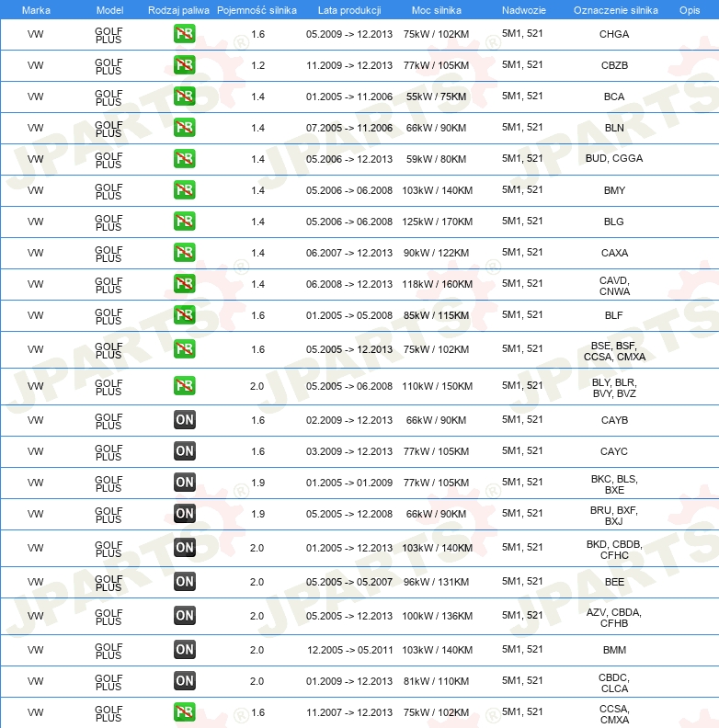Click petrol icon for BSE, BSF engines
Image resolution: width=719 pixels, height=728 pixels.
[x=185, y=348]
